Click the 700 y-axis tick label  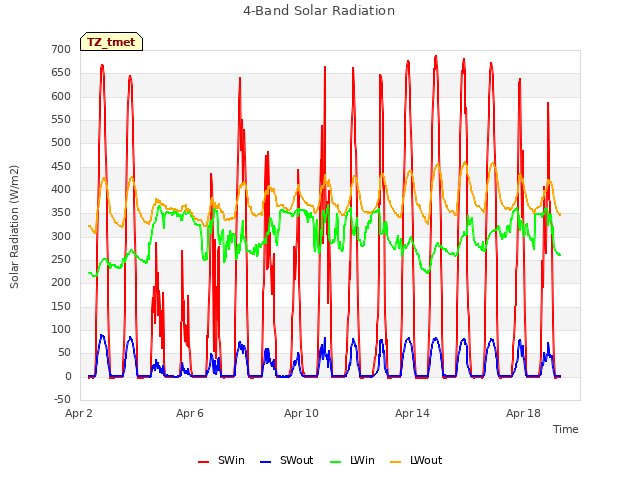click(x=61, y=49)
